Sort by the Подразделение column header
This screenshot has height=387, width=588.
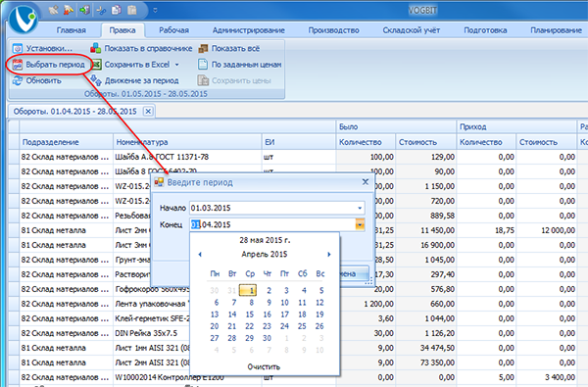pos(66,142)
